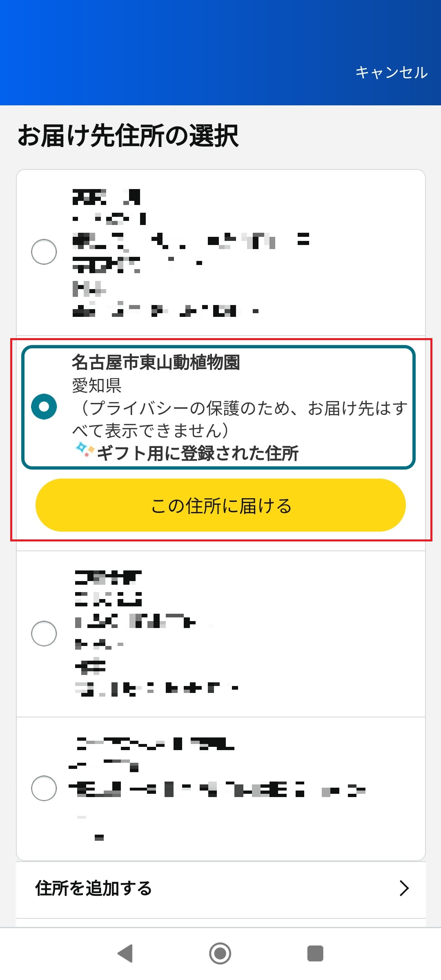Image resolution: width=441 pixels, height=980 pixels.
Task: Tap キャンセル in the header
Action: click(391, 73)
